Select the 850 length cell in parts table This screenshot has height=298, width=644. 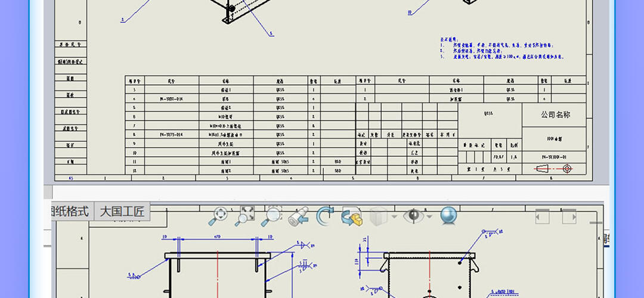tap(338, 162)
